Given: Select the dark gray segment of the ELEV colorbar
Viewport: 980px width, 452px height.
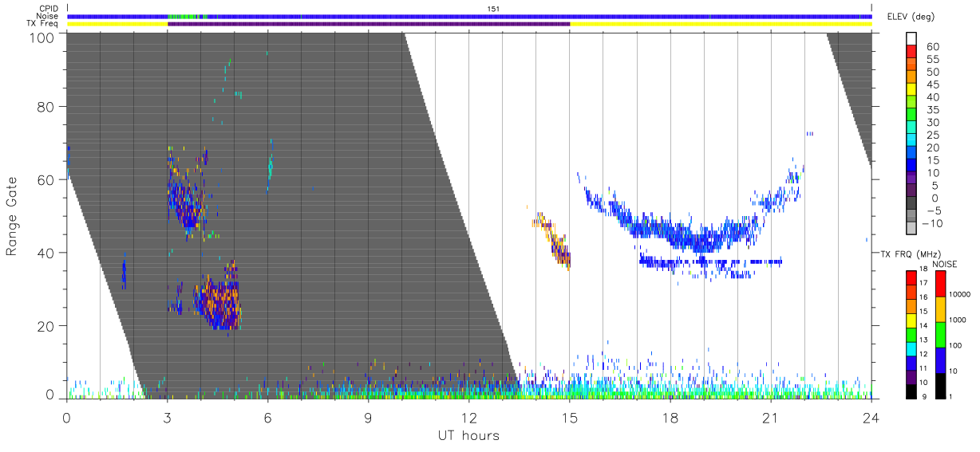Looking at the screenshot, I should (x=912, y=202).
